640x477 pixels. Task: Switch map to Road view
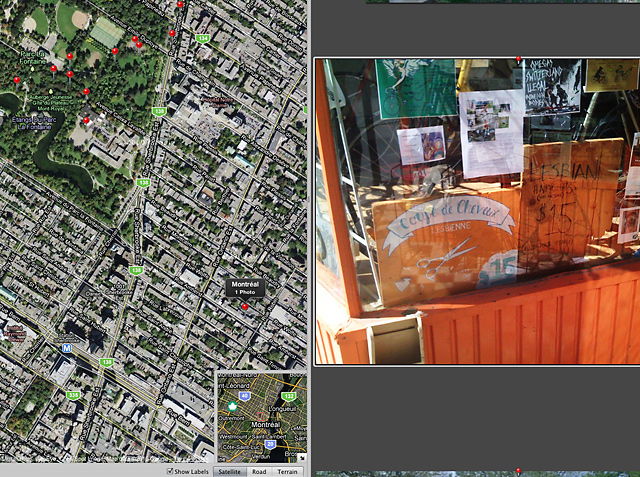click(x=259, y=471)
